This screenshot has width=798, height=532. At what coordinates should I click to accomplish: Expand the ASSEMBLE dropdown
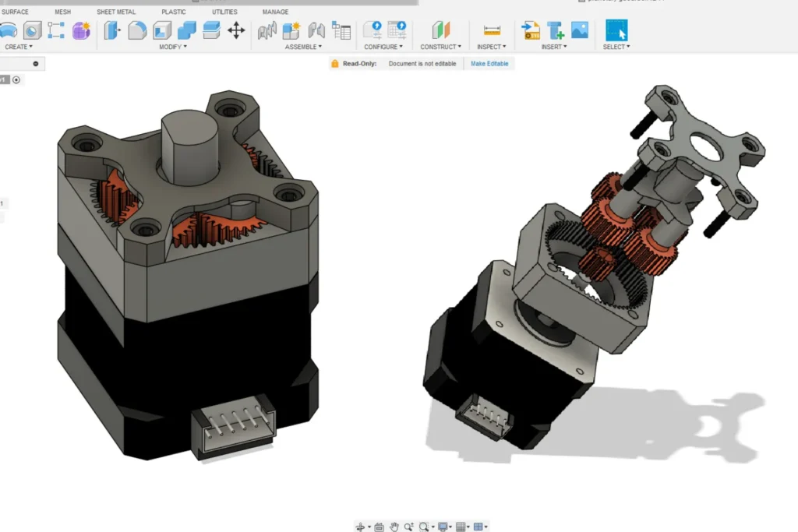click(x=303, y=47)
